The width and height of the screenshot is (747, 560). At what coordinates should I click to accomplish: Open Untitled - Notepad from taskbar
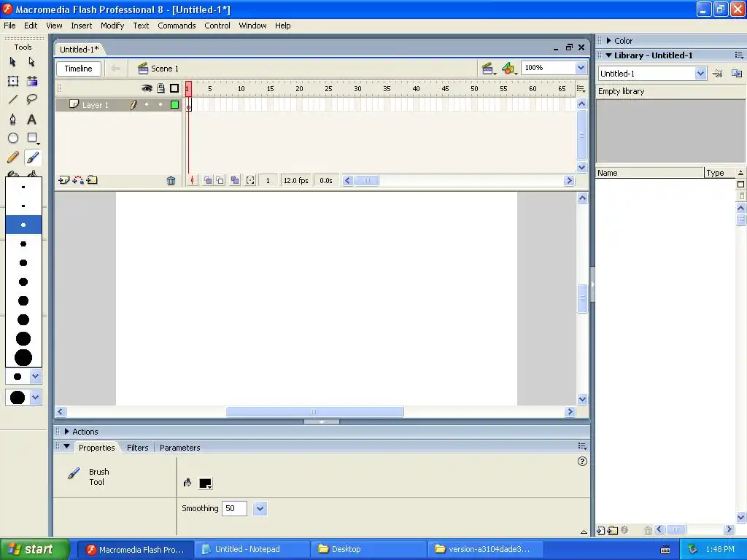[x=252, y=549]
